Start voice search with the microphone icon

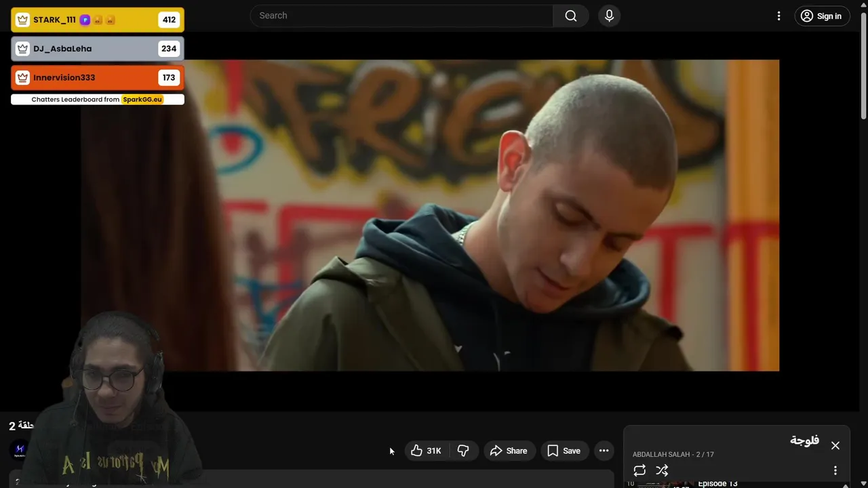coord(609,16)
